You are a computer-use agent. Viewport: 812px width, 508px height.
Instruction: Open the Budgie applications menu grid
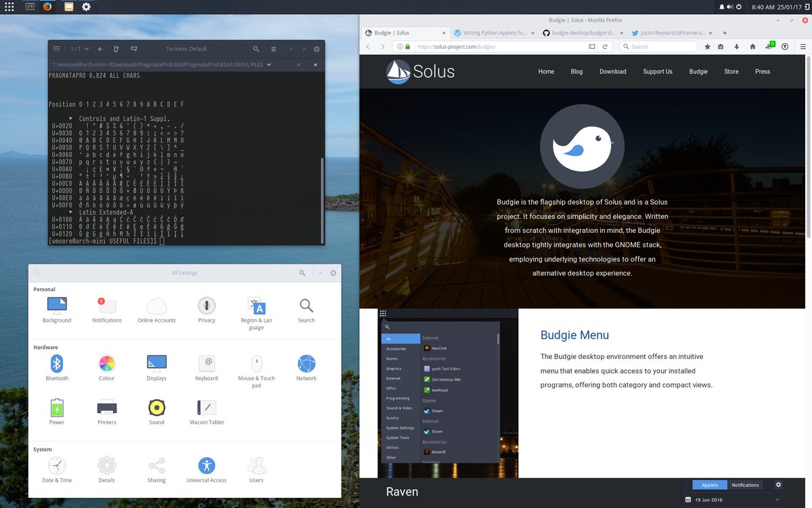tap(9, 7)
